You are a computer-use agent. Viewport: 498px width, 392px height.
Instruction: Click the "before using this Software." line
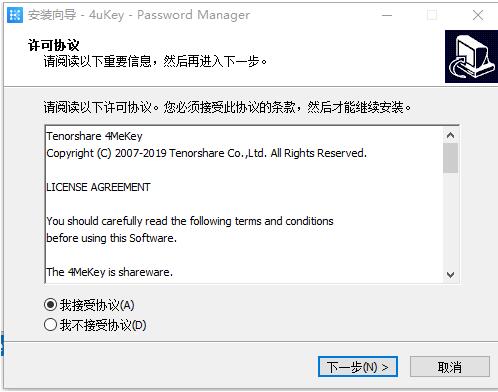click(x=111, y=238)
